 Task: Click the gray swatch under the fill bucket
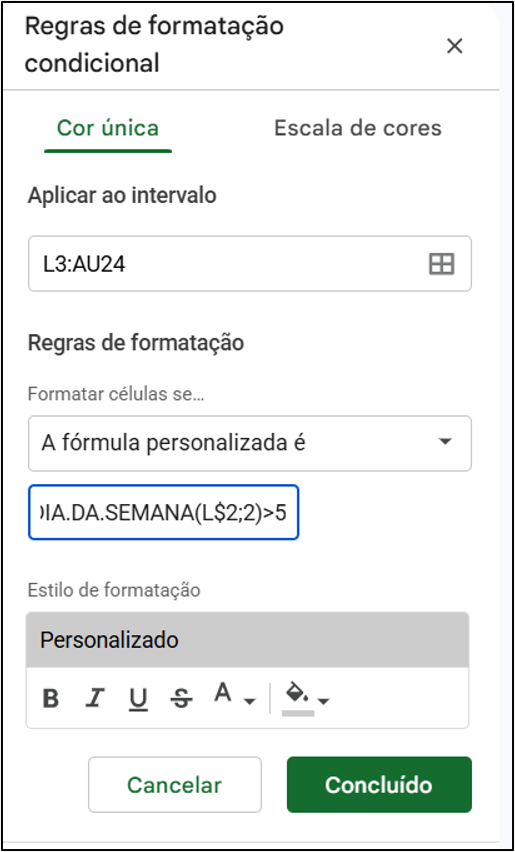click(298, 713)
